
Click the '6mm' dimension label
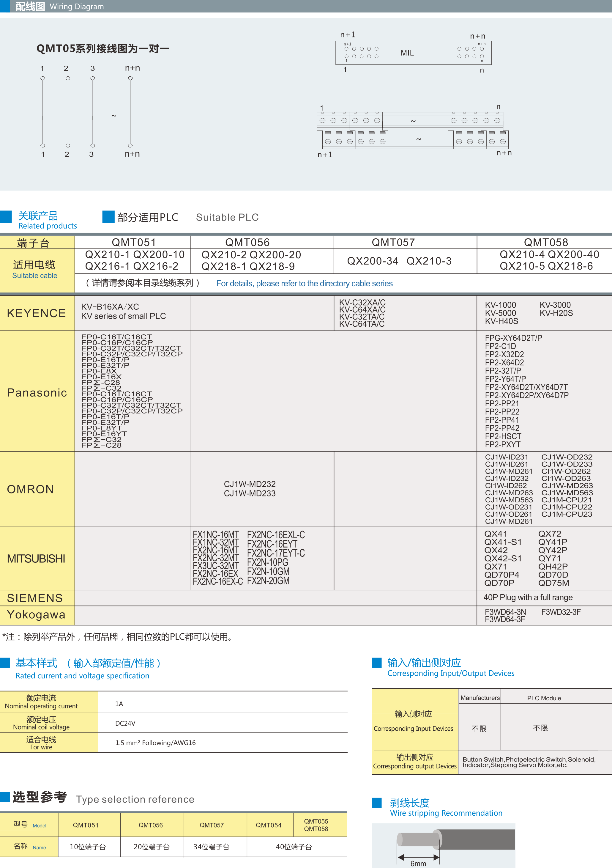point(418,864)
